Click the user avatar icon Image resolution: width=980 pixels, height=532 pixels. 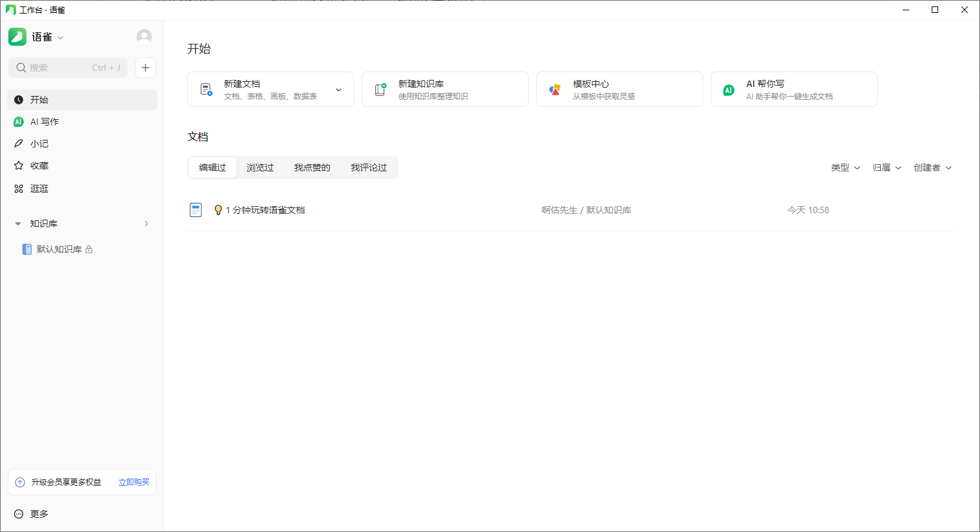[144, 37]
